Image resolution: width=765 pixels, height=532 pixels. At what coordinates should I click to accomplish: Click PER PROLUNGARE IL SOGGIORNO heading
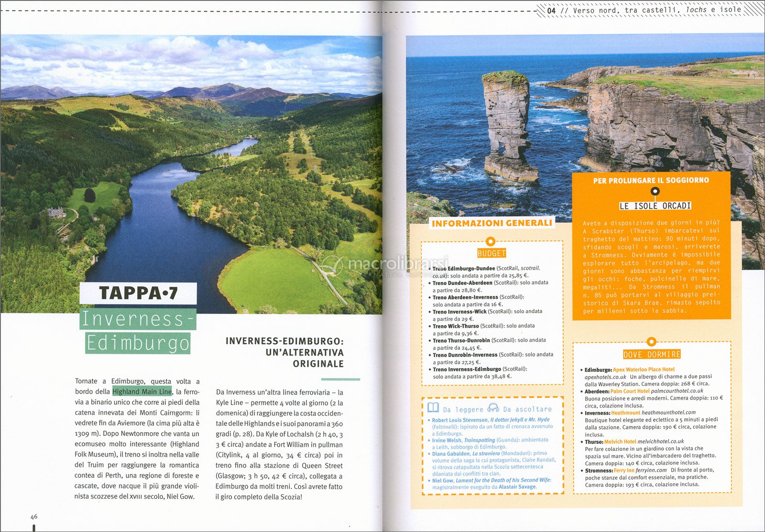point(651,180)
